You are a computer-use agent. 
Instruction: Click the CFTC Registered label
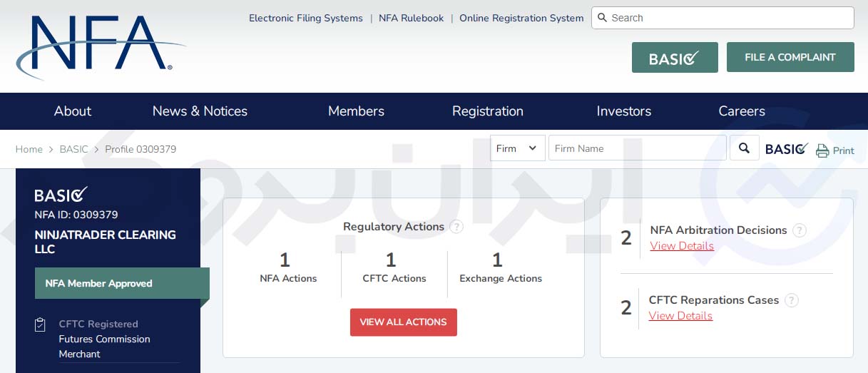click(98, 324)
